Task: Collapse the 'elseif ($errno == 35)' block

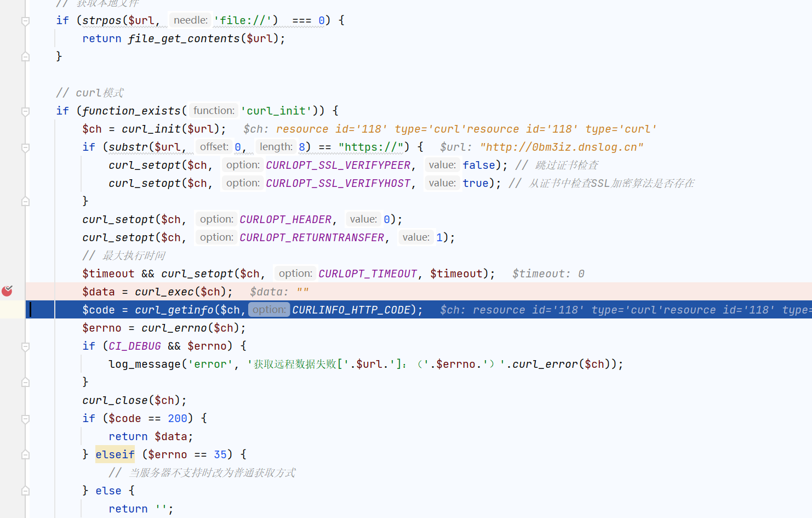Action: click(x=25, y=454)
